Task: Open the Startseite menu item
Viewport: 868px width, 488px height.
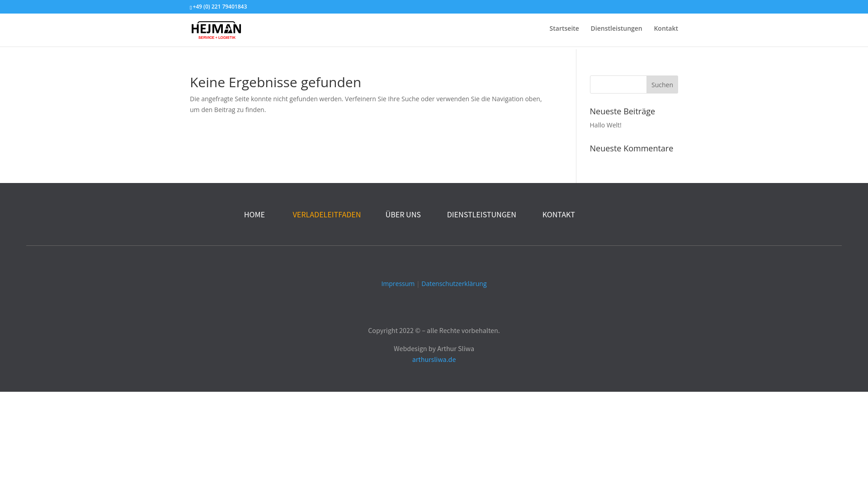Action: pos(564,28)
